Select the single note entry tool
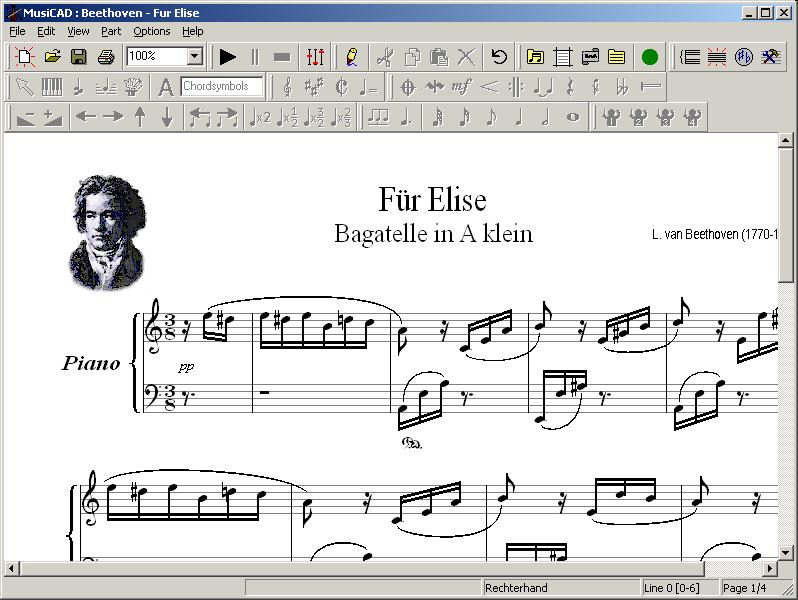The width and height of the screenshot is (798, 600). tap(78, 87)
